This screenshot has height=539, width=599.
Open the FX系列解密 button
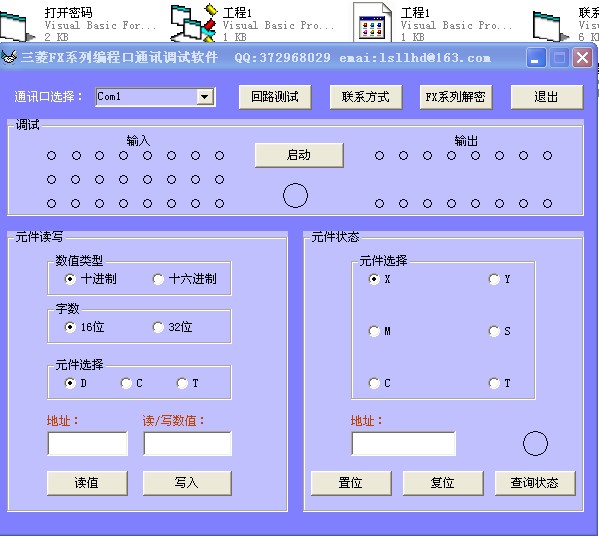pyautogui.click(x=456, y=97)
